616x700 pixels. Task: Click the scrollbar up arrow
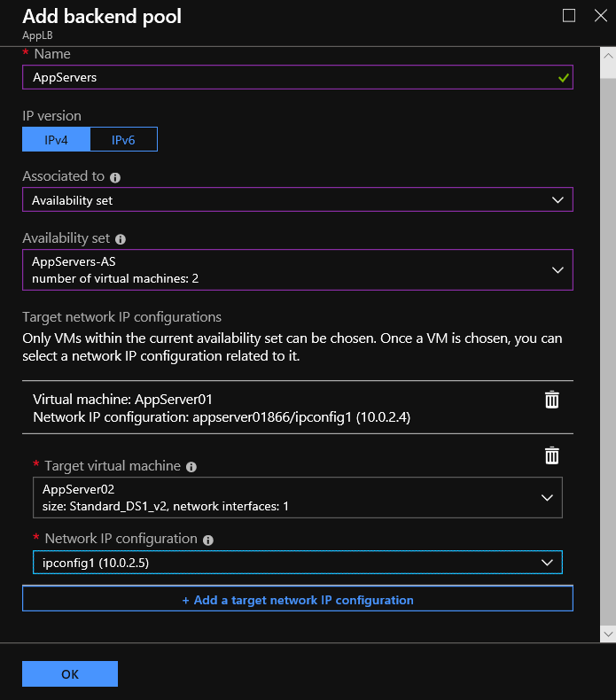(x=608, y=56)
